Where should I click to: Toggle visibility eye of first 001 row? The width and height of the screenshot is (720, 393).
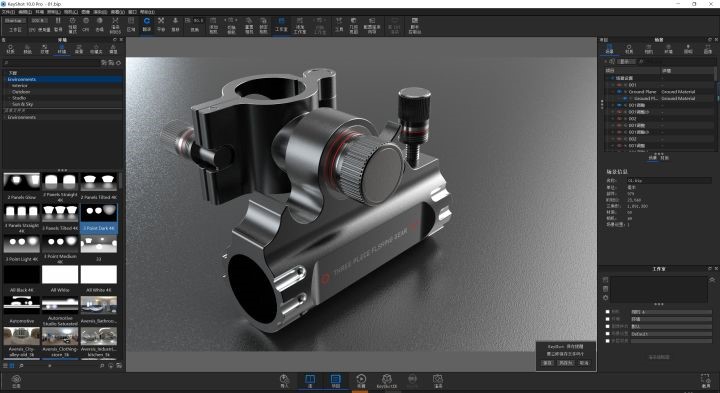point(619,85)
